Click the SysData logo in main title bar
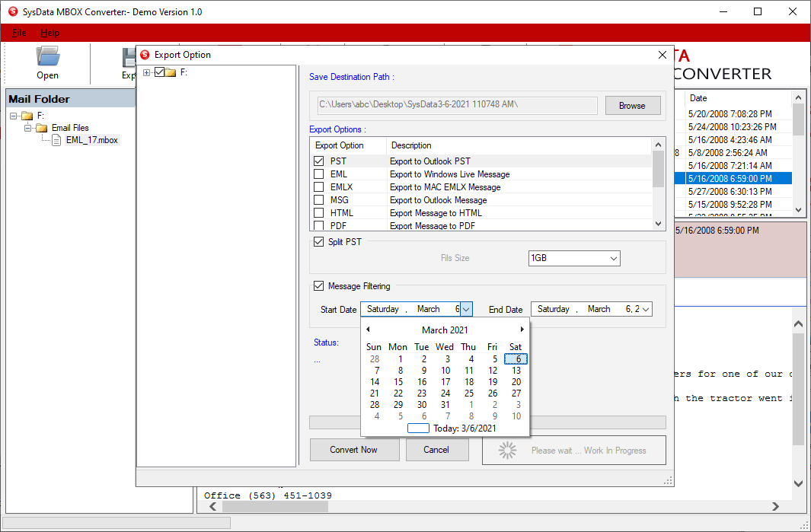 click(13, 11)
